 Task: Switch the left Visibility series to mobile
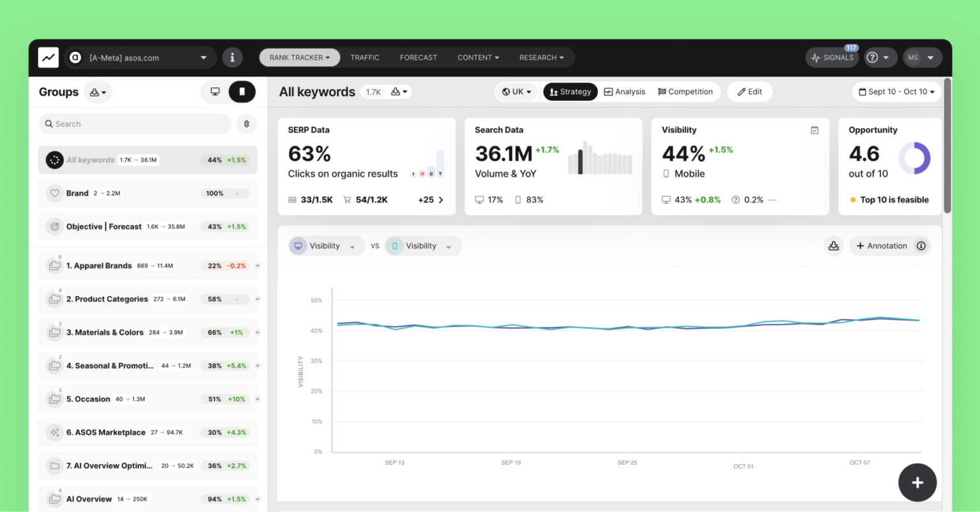tap(298, 245)
